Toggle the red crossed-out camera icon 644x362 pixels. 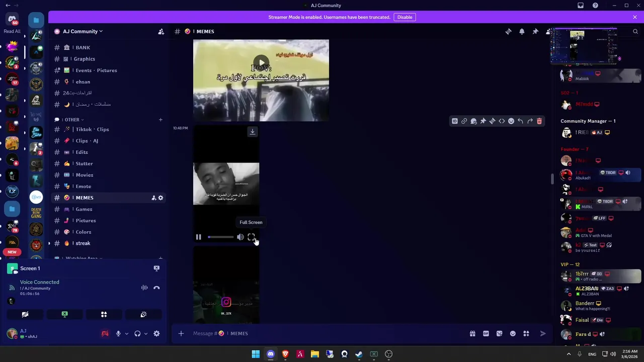click(x=105, y=333)
